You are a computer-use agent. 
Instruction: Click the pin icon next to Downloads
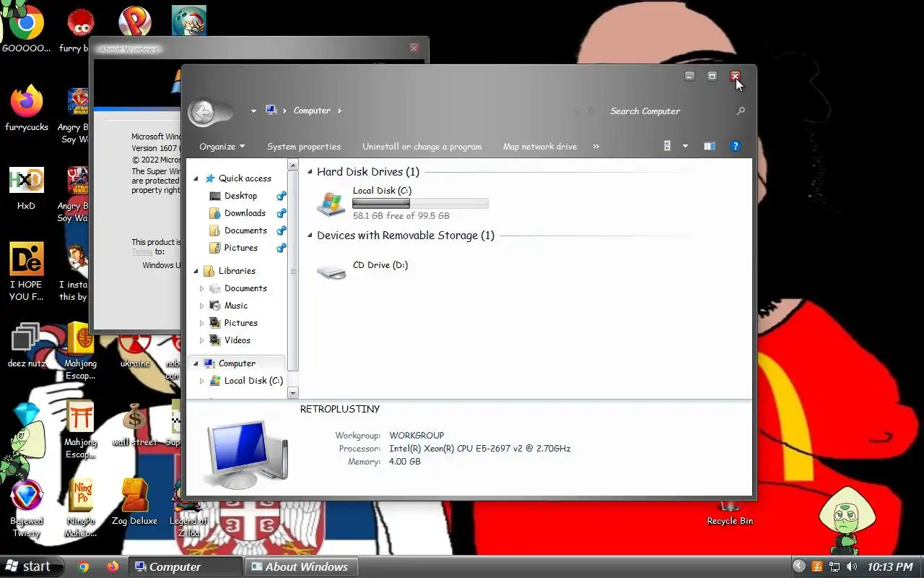click(x=282, y=213)
